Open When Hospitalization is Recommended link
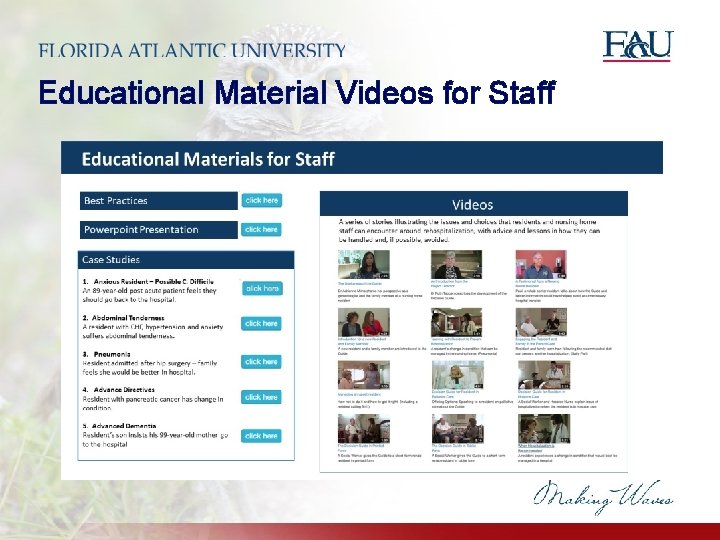This screenshot has width=720, height=540. pos(536,448)
